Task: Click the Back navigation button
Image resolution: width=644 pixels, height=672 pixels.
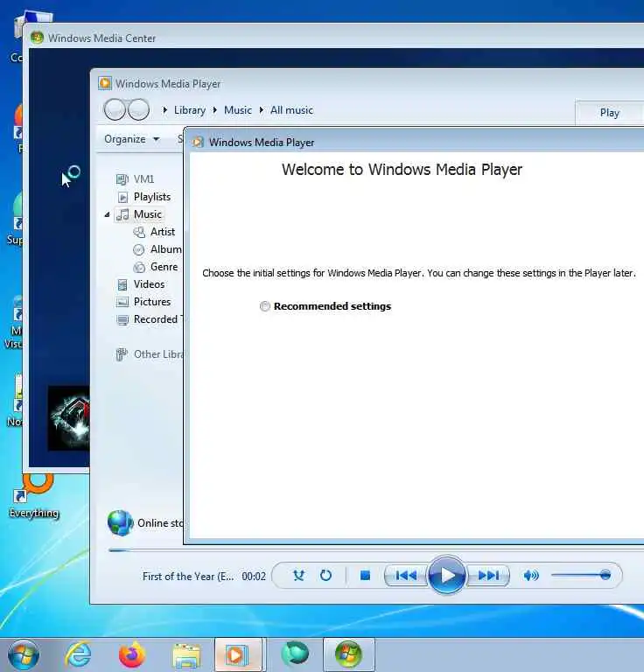Action: [115, 109]
